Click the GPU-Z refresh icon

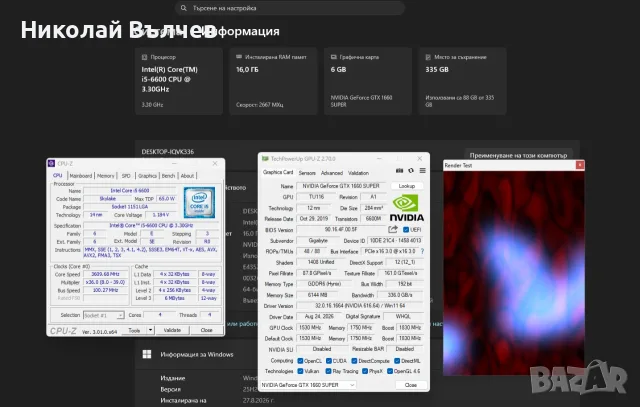point(411,171)
